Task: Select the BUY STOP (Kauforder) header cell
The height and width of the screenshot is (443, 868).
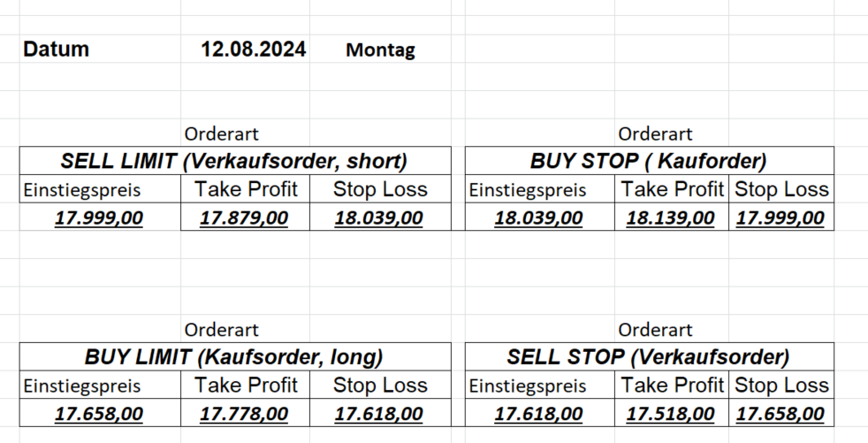Action: pyautogui.click(x=649, y=161)
